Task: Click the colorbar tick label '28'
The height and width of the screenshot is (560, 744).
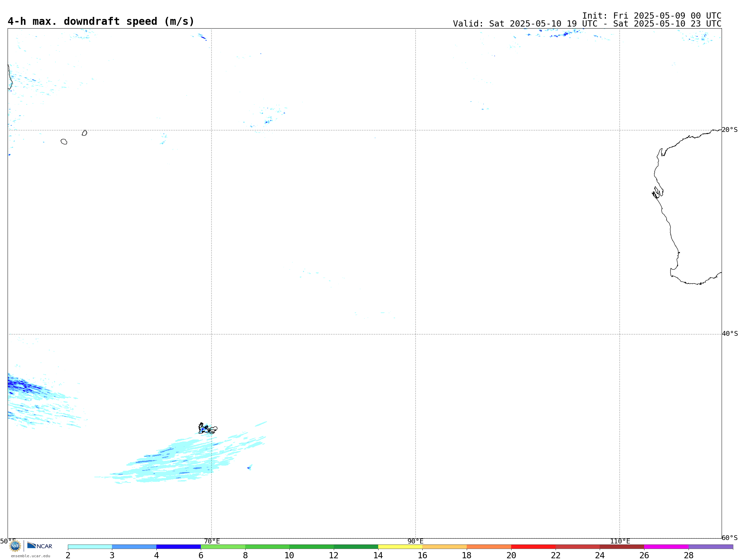Action: point(689,556)
